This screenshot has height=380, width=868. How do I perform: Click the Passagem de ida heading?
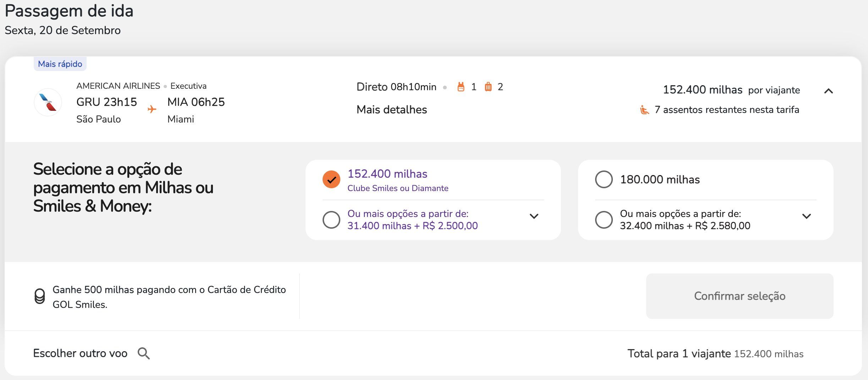(x=69, y=11)
